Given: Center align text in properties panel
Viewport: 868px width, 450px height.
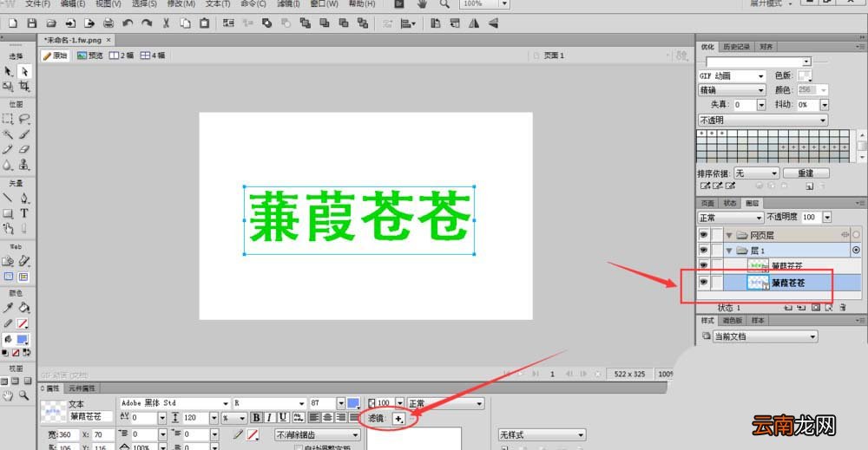Looking at the screenshot, I should pyautogui.click(x=328, y=418).
